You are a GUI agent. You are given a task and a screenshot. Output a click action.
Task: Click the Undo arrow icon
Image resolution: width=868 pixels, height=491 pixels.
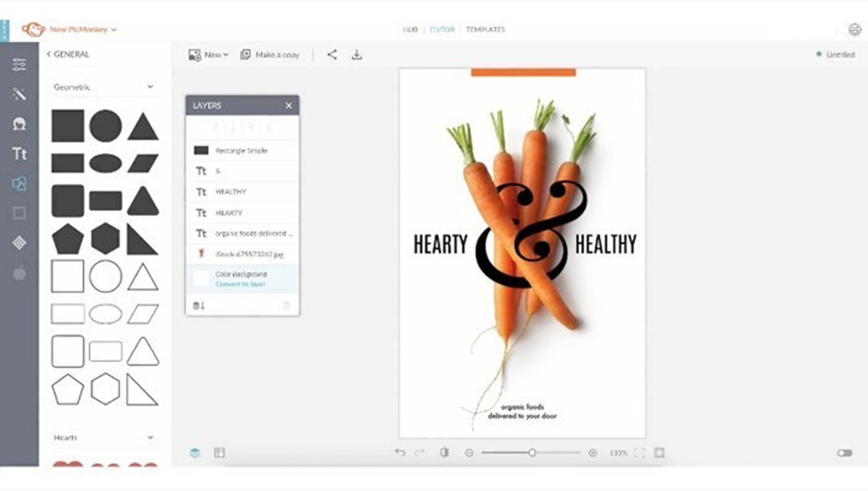(400, 453)
